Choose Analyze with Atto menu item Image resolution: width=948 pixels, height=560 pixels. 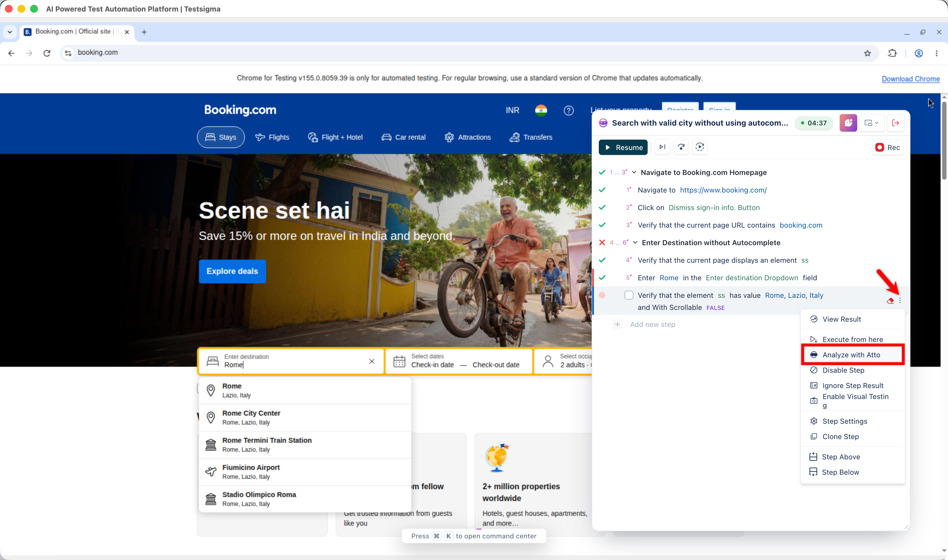coord(853,355)
